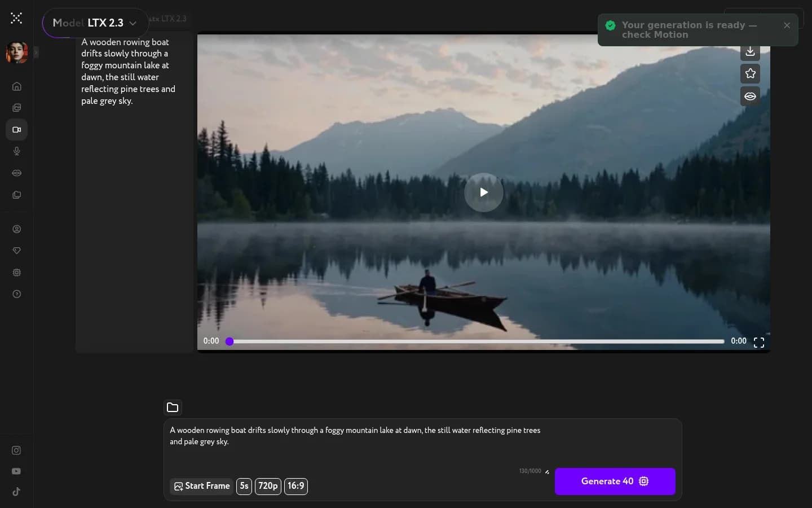The width and height of the screenshot is (812, 508).
Task: Add a Start Frame
Action: 201,487
